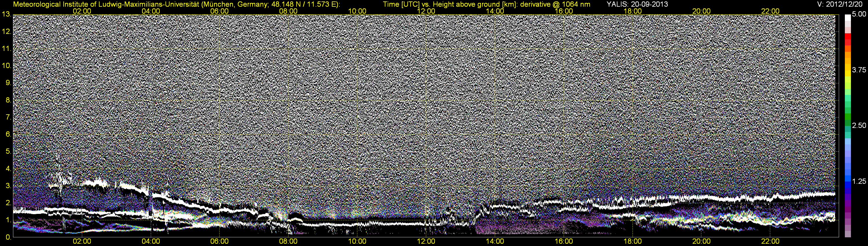868x246 pixels.
Task: Click the 8 km height axis label
Action: tap(8, 100)
